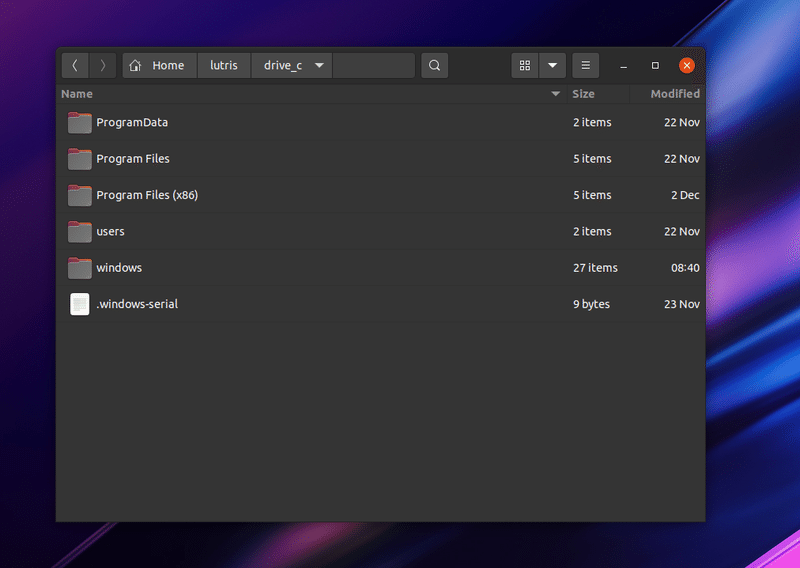This screenshot has width=800, height=568.
Task: Click the Home breadcrumb button
Action: click(160, 65)
